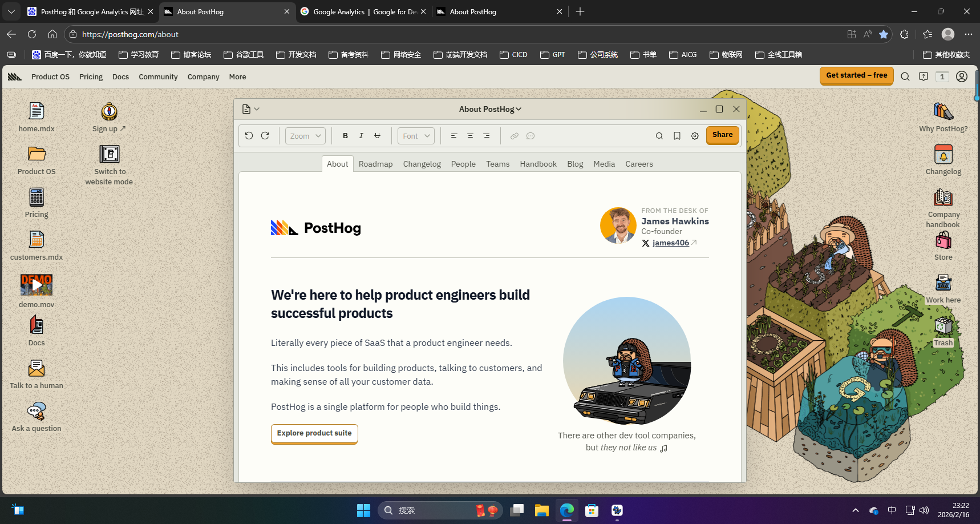Align text right
This screenshot has height=524, width=980.
(486, 136)
